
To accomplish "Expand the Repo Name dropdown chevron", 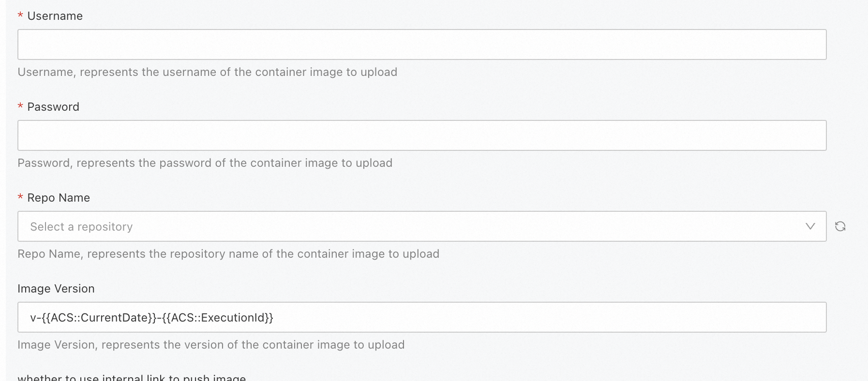I will (810, 226).
